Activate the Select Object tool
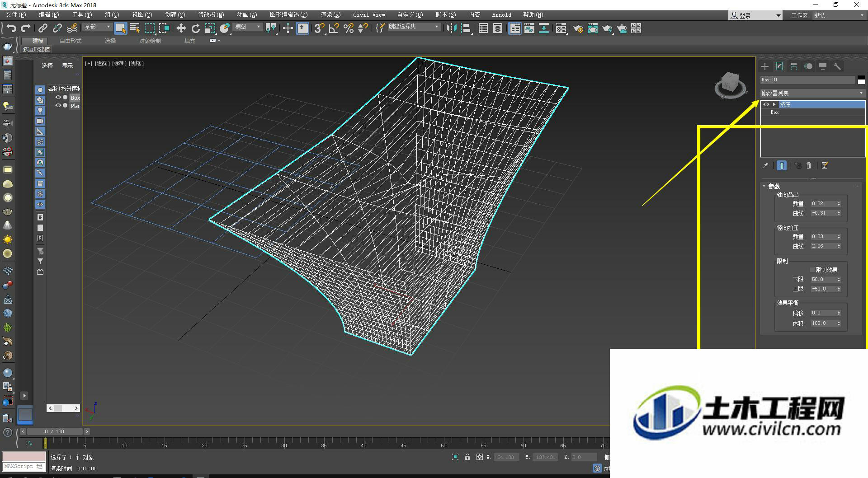Viewport: 868px width, 478px height. point(120,28)
